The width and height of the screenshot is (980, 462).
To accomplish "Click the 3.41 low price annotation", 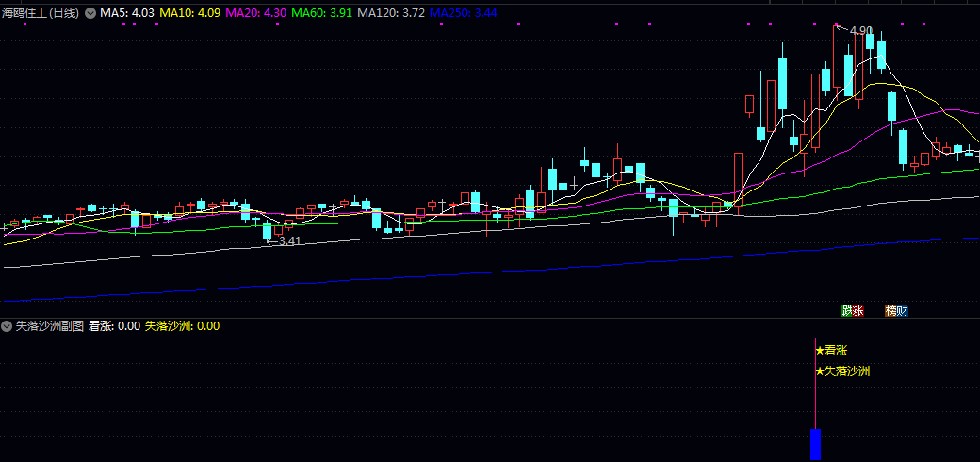I will tap(289, 240).
